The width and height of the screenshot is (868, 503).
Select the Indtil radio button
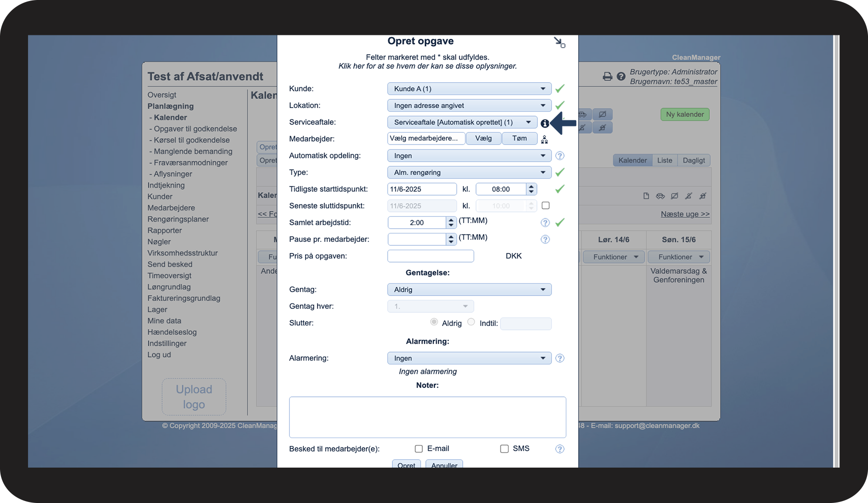click(x=471, y=322)
